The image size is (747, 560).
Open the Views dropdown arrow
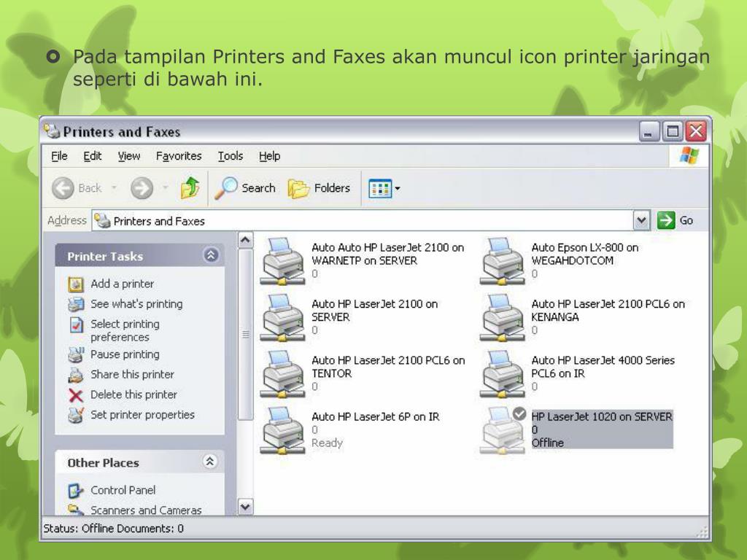[398, 189]
